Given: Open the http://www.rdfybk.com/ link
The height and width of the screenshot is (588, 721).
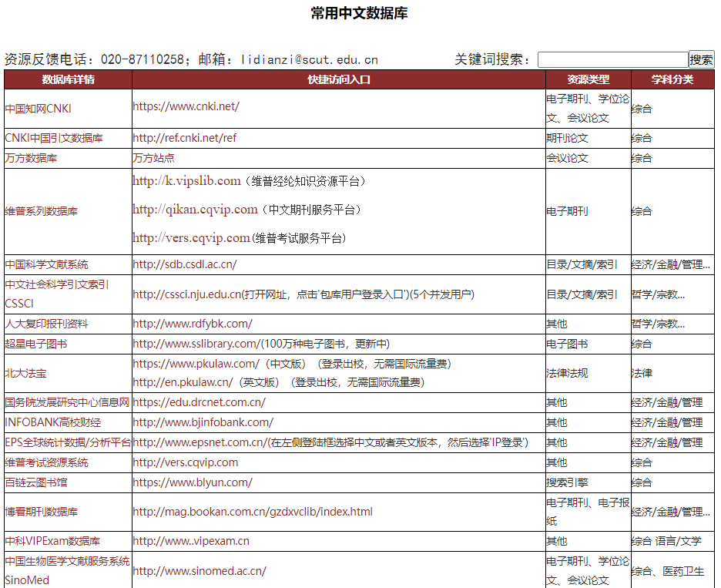Looking at the screenshot, I should [x=193, y=324].
